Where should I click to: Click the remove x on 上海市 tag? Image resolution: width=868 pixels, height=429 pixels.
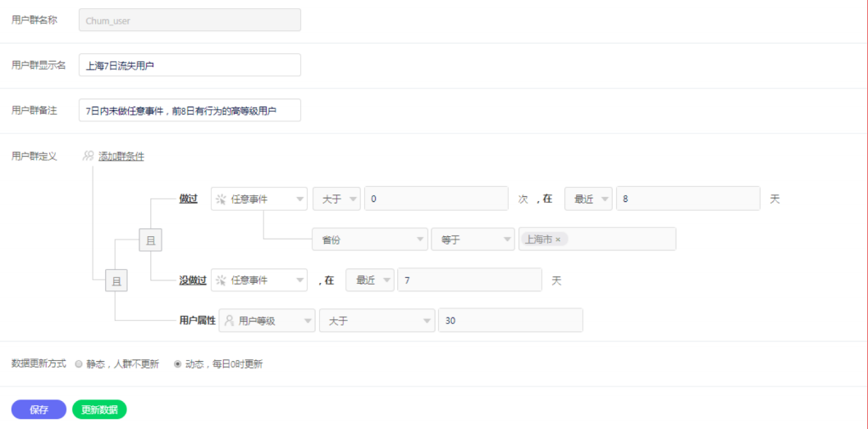coord(558,240)
